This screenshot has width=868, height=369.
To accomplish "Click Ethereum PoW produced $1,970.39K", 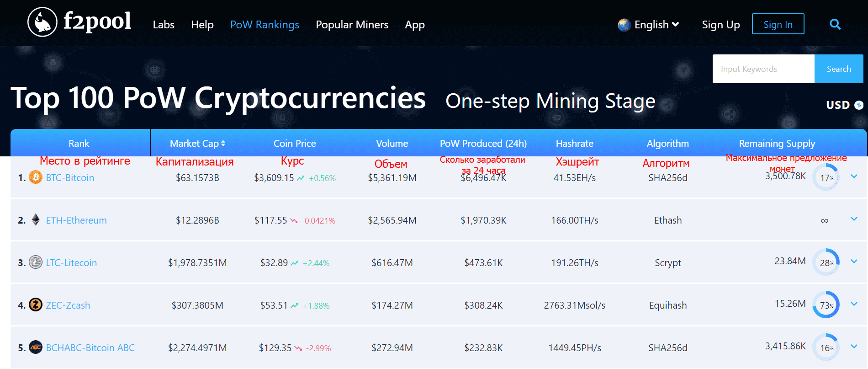I will (483, 220).
